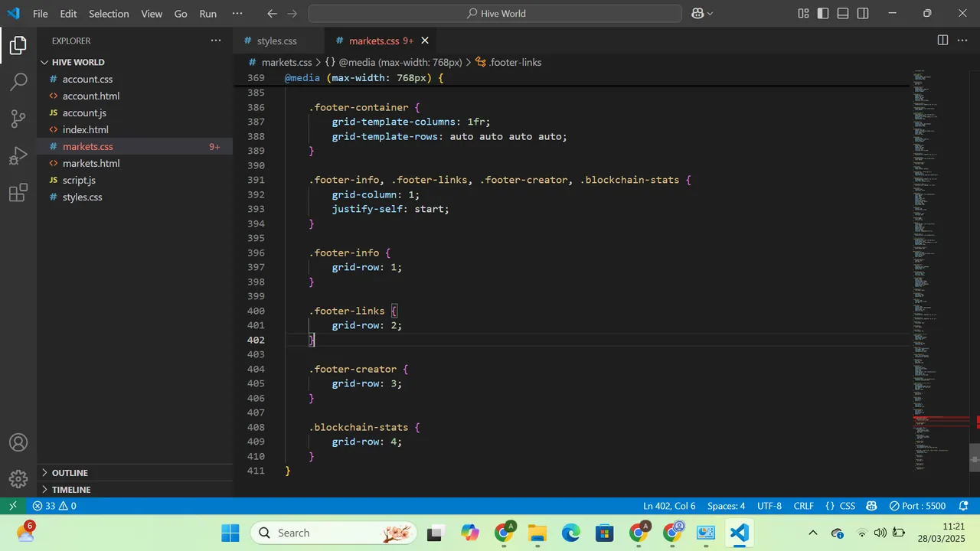Open the notifications bell
Image resolution: width=980 pixels, height=551 pixels.
coord(964,506)
